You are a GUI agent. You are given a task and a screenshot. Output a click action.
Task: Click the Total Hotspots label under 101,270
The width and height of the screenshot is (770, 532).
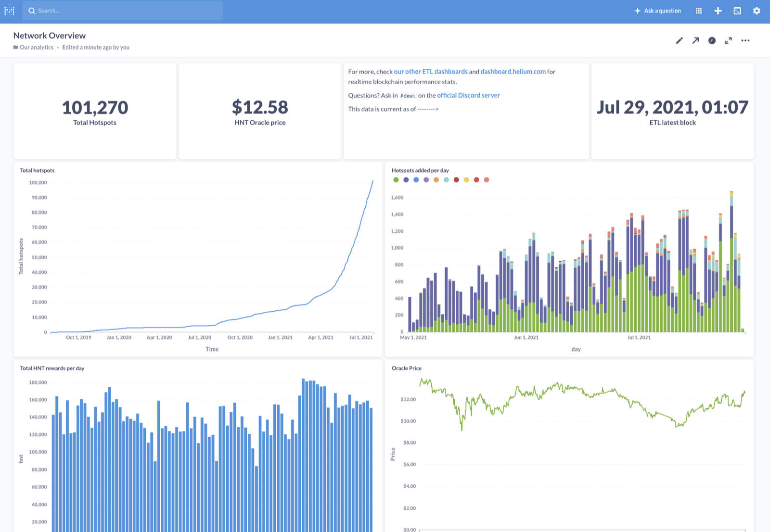click(x=95, y=123)
